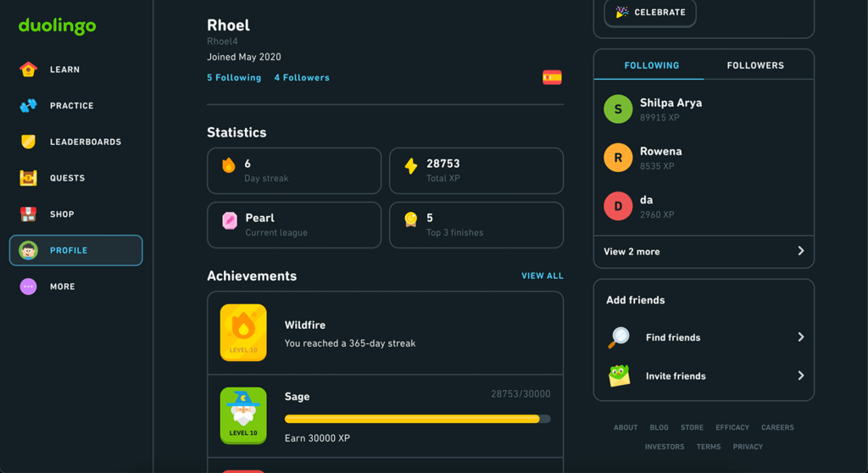Image resolution: width=868 pixels, height=473 pixels.
Task: Expand the View 2 more chevron
Action: click(800, 251)
